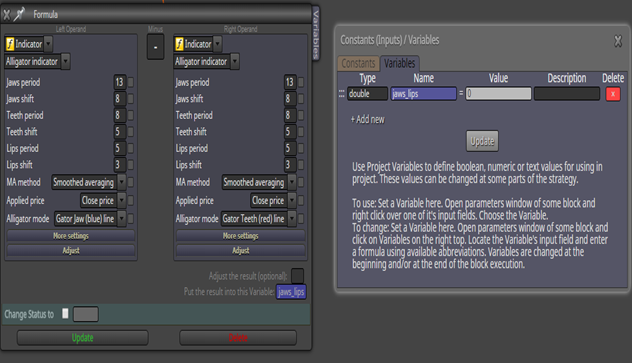This screenshot has width=632, height=363.
Task: Click the green Update button in Formula
Action: point(83,338)
